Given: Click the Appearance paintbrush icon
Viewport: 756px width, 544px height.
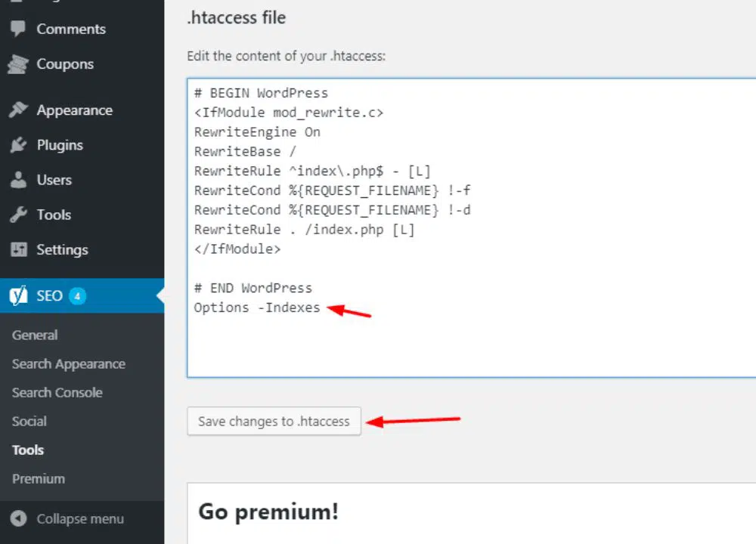Looking at the screenshot, I should click(x=18, y=110).
